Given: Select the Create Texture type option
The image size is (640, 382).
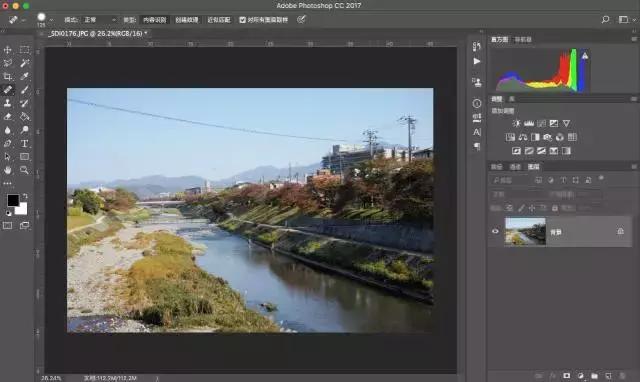Looking at the screenshot, I should point(187,20).
